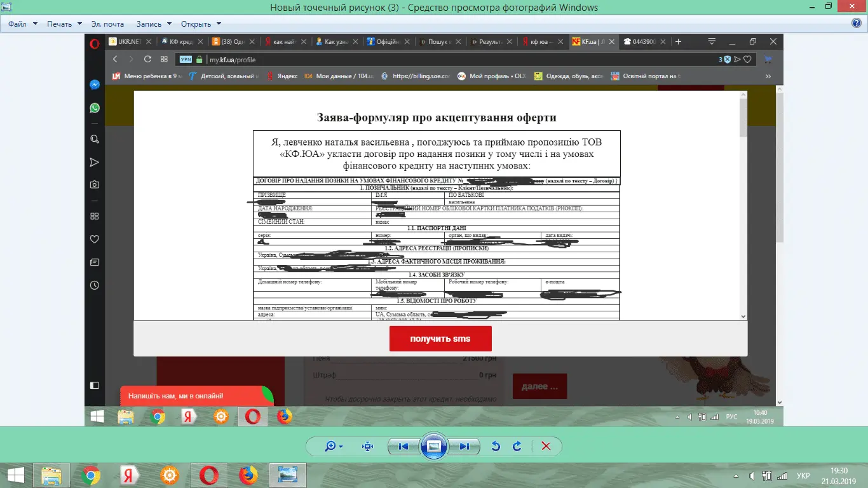Click the red получить sms button
This screenshot has width=868, height=488.
440,339
